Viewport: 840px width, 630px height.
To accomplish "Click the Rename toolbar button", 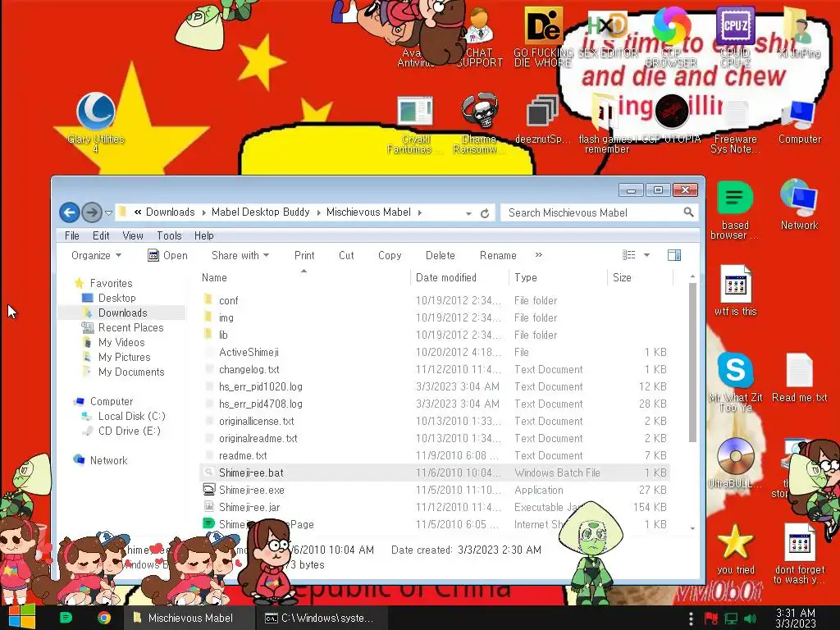I will point(498,256).
